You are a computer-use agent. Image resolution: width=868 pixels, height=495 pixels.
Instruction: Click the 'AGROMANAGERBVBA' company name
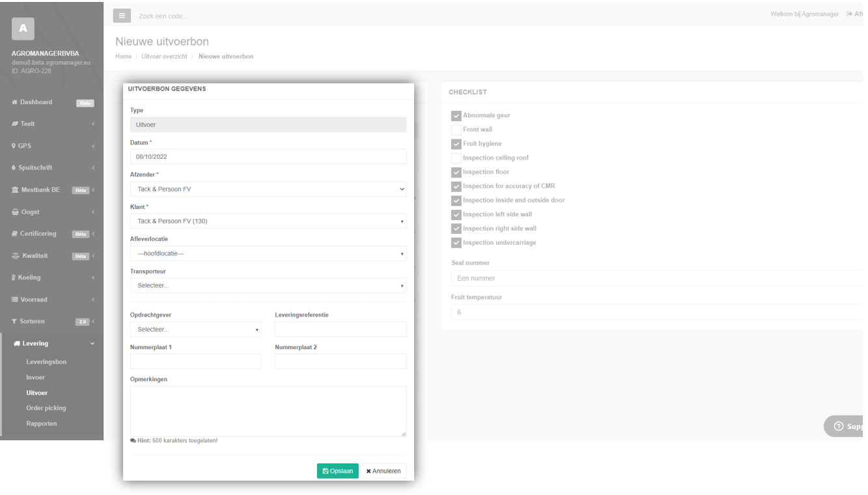(46, 53)
